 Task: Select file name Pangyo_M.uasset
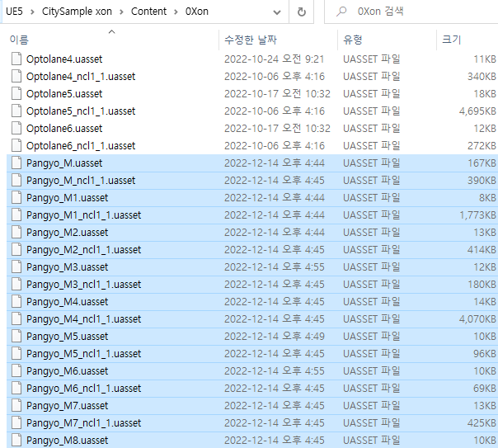coord(64,163)
